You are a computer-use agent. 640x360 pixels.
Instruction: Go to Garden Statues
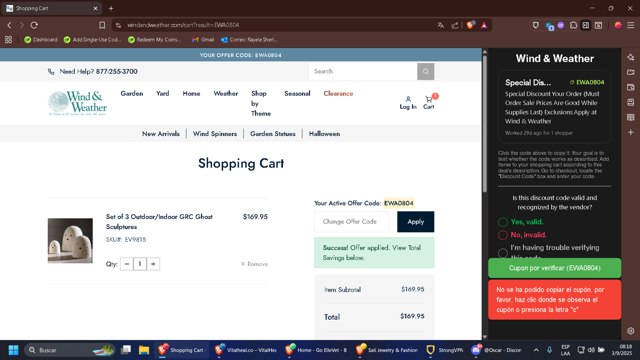pos(273,134)
